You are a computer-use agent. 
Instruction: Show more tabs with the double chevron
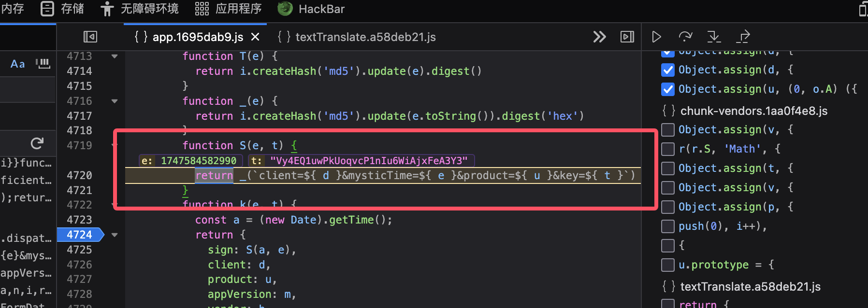click(599, 37)
